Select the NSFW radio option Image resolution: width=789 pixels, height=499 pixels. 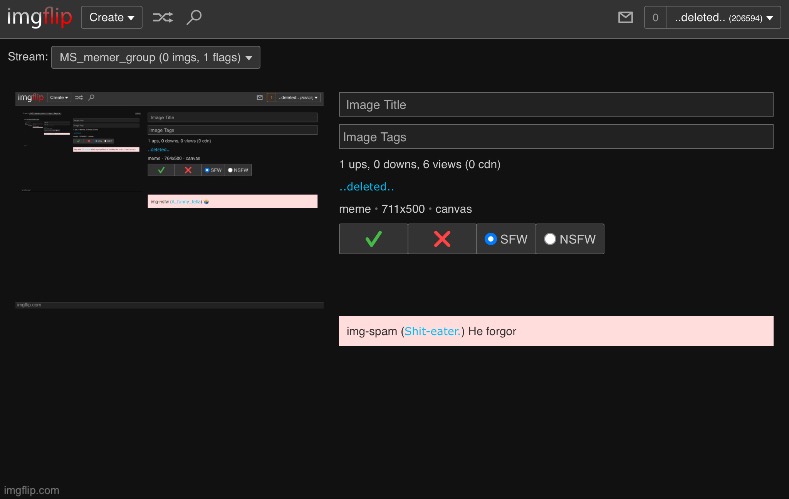550,239
